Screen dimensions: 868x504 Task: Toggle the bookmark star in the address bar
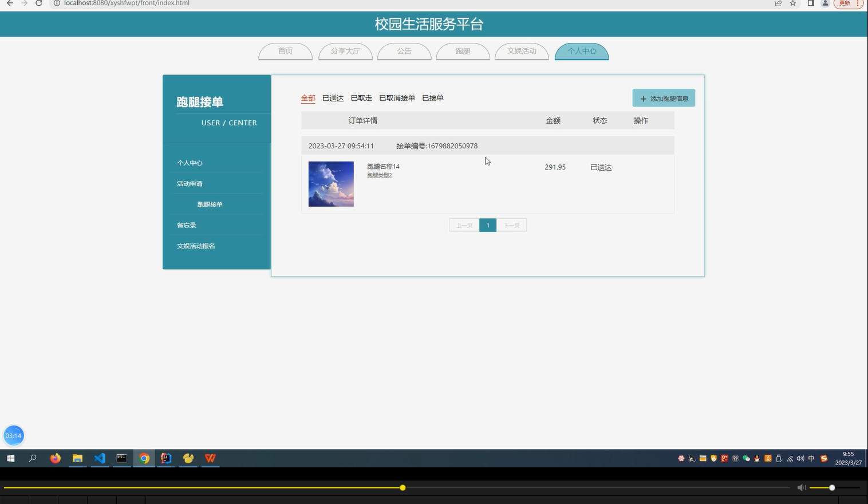[x=792, y=3]
